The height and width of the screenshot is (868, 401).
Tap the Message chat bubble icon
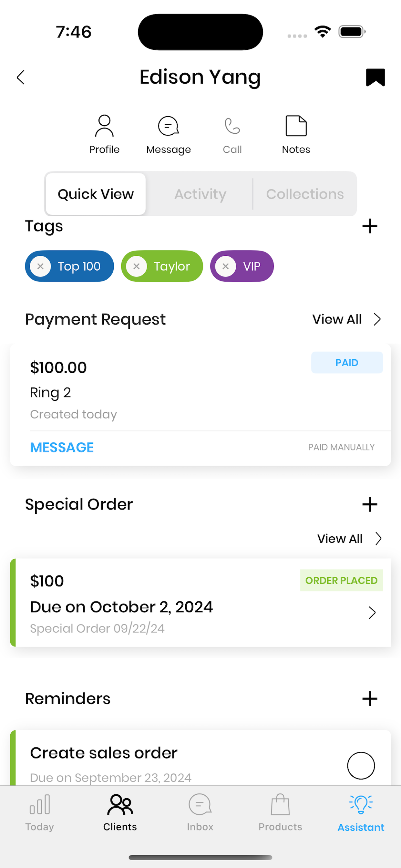pyautogui.click(x=168, y=126)
